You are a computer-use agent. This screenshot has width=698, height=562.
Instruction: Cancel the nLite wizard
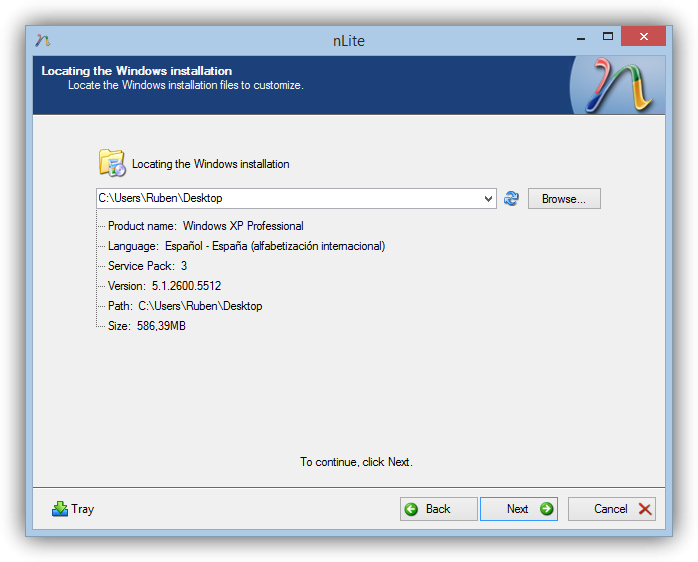pyautogui.click(x=612, y=509)
